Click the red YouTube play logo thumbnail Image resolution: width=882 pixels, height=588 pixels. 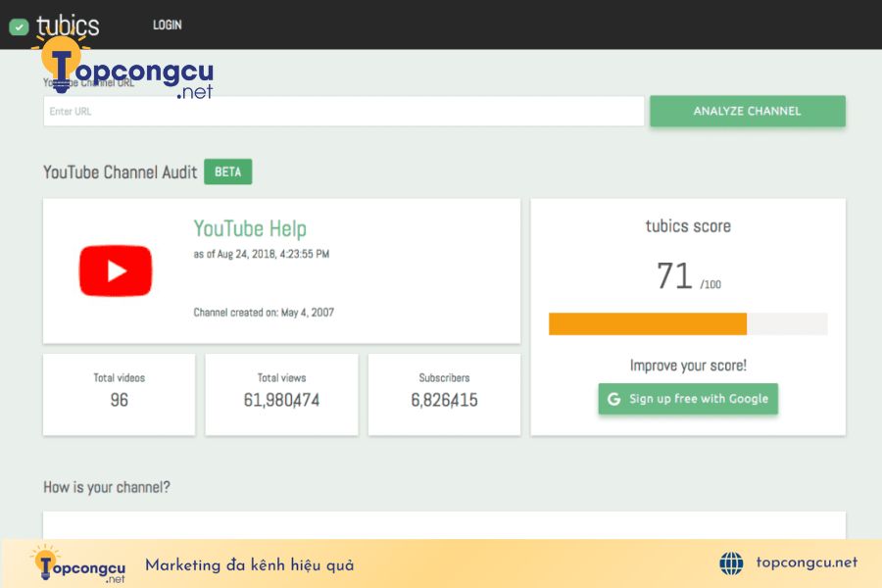tap(116, 270)
